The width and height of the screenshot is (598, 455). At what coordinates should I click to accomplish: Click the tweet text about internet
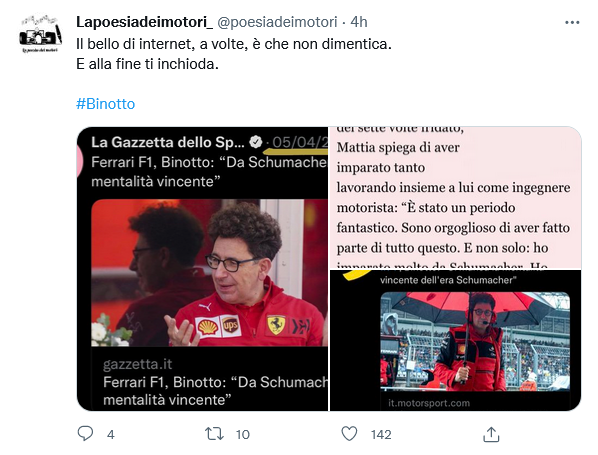point(234,54)
